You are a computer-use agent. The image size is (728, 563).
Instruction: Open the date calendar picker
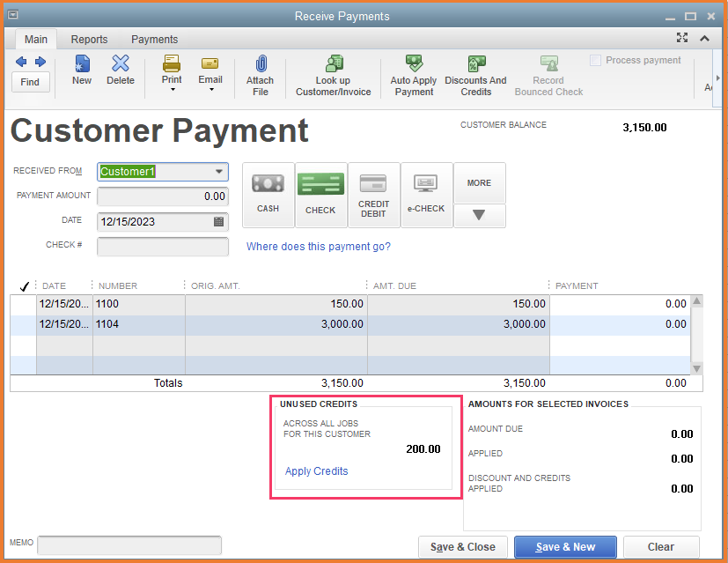coord(218,221)
